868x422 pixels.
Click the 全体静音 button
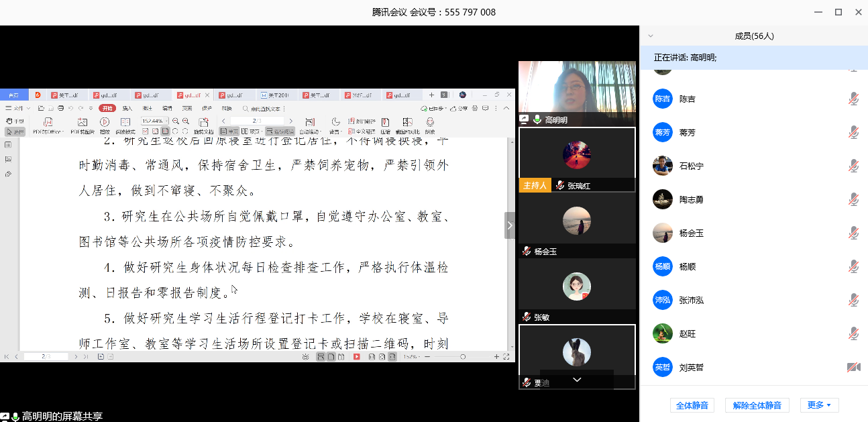[x=692, y=405]
